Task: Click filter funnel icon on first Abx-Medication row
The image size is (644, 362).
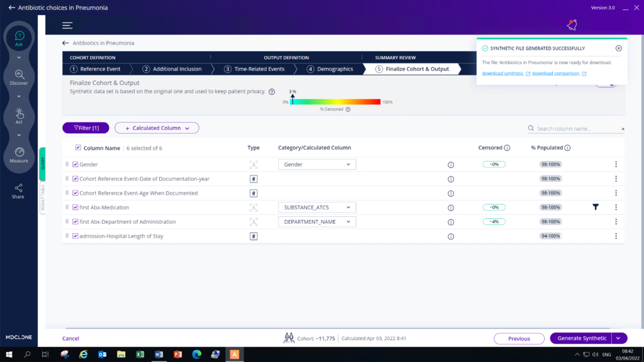Action: (x=595, y=207)
